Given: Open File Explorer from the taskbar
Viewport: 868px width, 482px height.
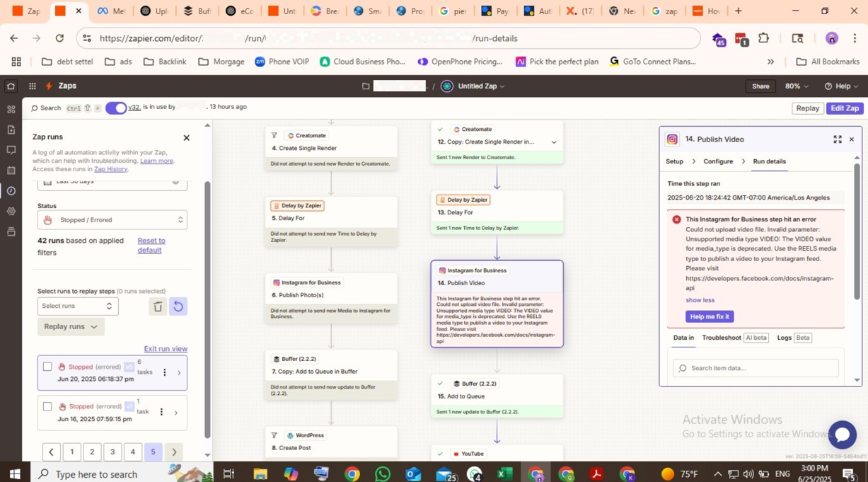Looking at the screenshot, I should click(x=260, y=474).
